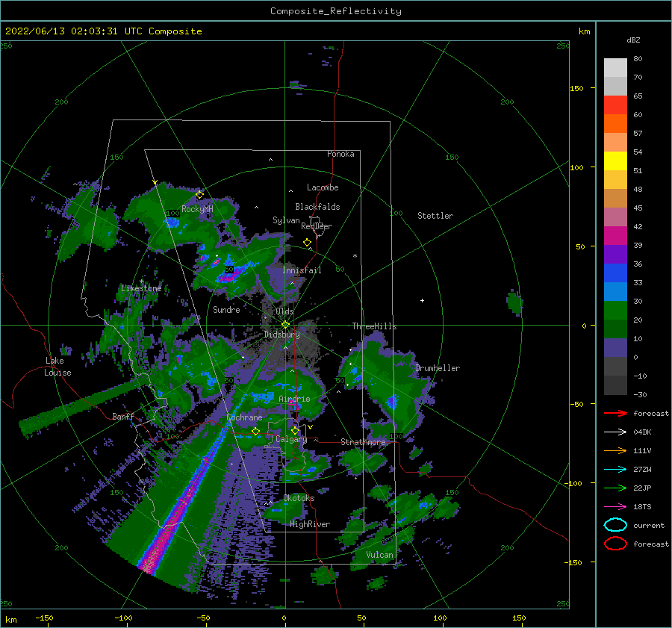Click the Sundre town label

coord(226,310)
